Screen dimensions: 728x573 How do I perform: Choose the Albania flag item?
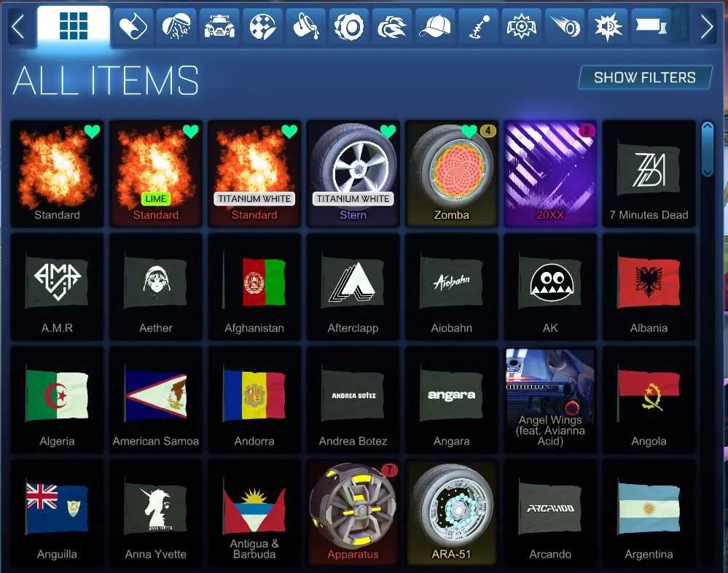(649, 287)
